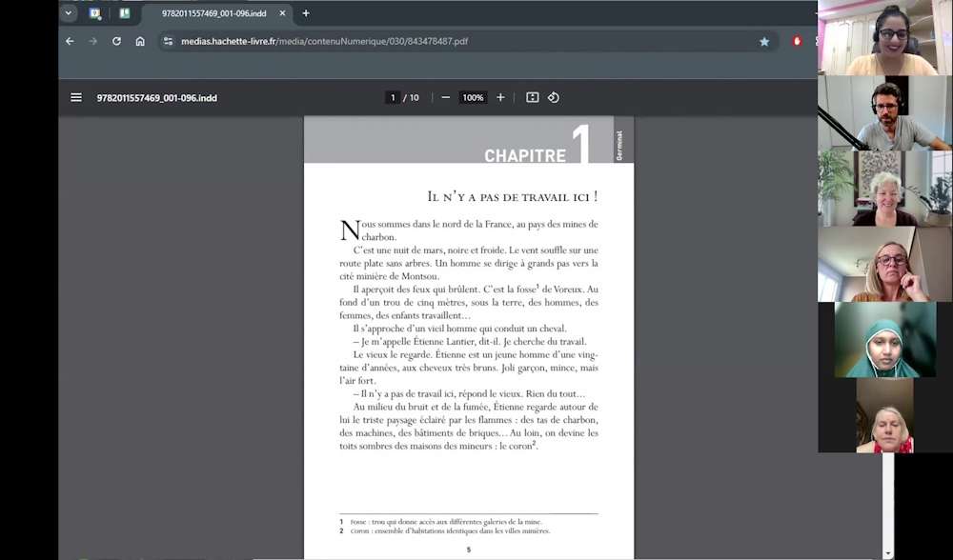The width and height of the screenshot is (953, 560).
Task: Click footnote 2 defining 'Coron'
Action: (x=445, y=530)
